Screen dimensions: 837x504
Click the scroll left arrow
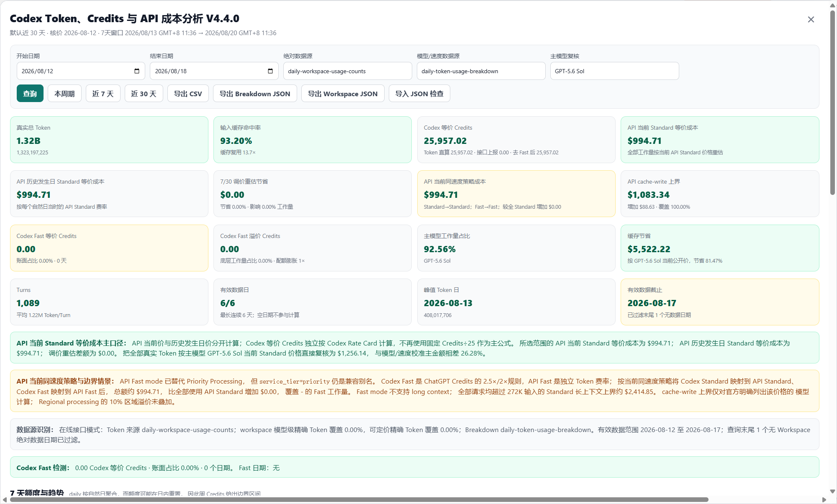pos(5,500)
